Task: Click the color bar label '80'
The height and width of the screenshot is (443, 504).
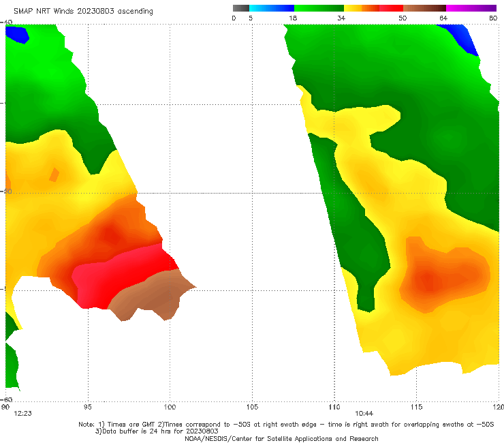Action: 493,18
